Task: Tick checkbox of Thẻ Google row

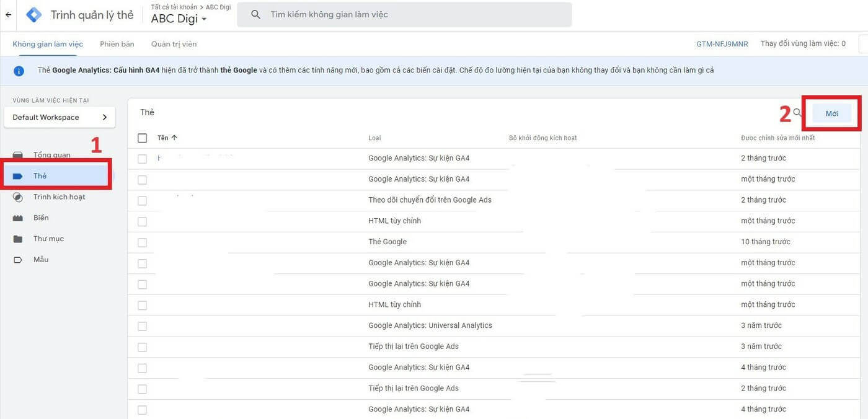Action: coord(143,242)
